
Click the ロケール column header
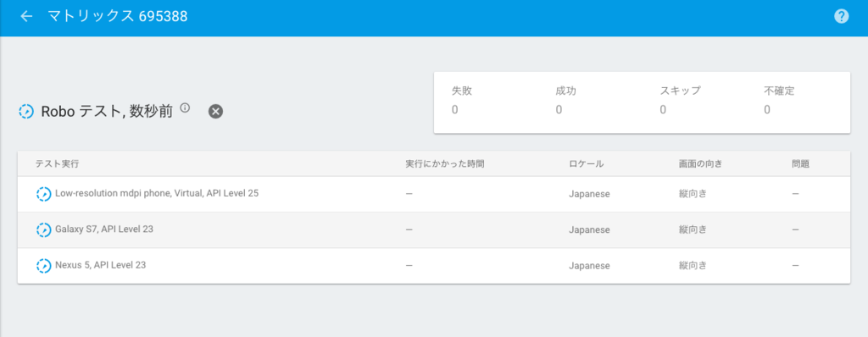click(587, 163)
